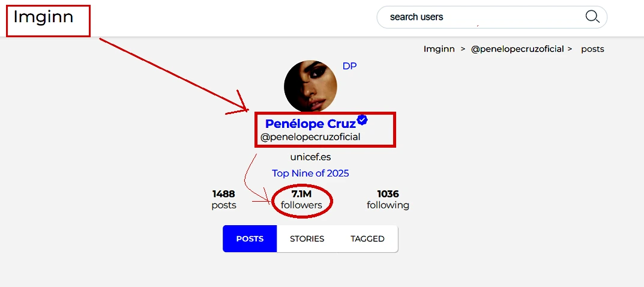The image size is (644, 287).
Task: Click the Penélope Cruz profile name
Action: click(310, 124)
